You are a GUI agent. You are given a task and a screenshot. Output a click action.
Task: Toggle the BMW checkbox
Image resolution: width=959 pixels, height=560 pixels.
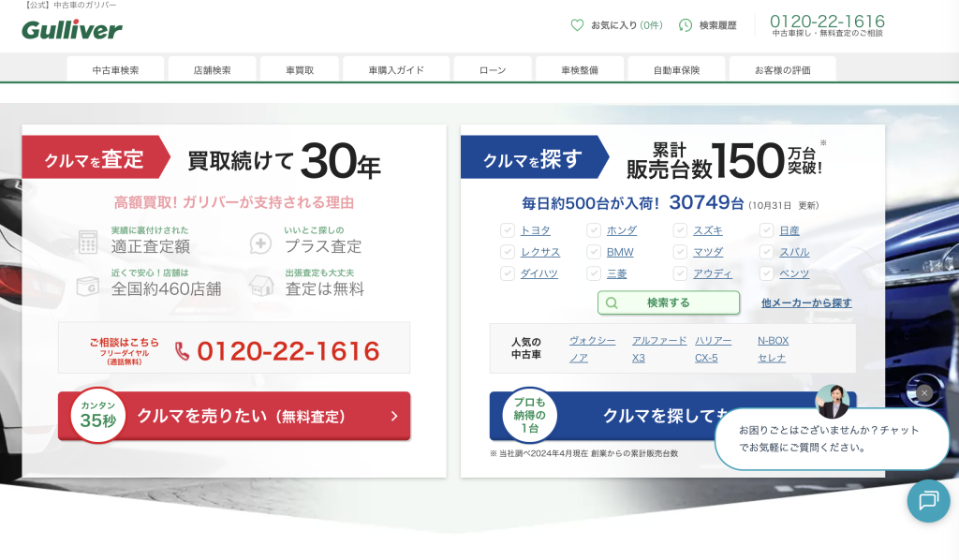(x=594, y=252)
